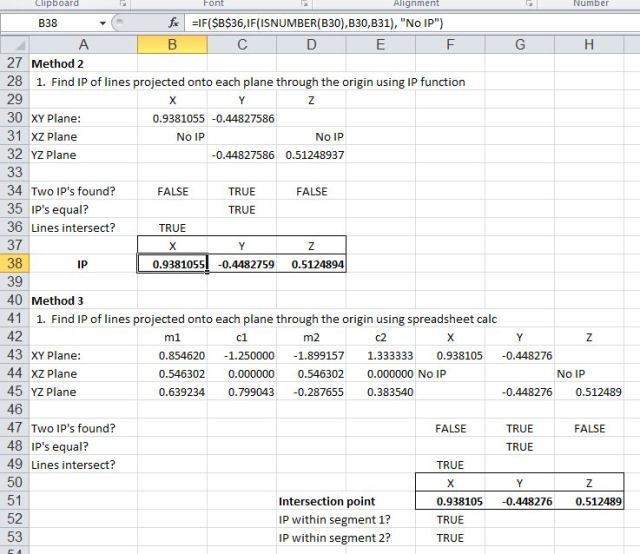Select row 51 header
Viewport: 640px width, 554px height.
pos(14,501)
